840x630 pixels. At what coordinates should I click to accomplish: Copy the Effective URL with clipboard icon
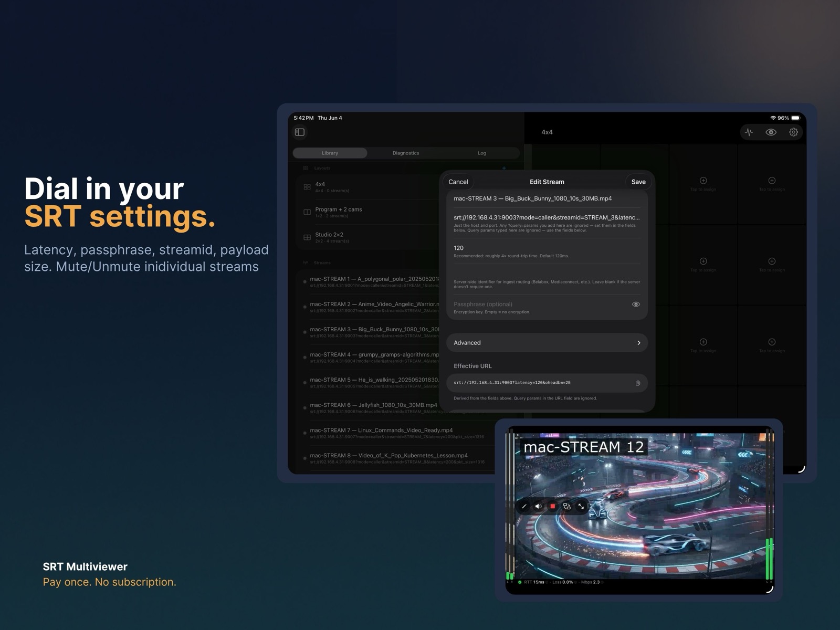[638, 383]
